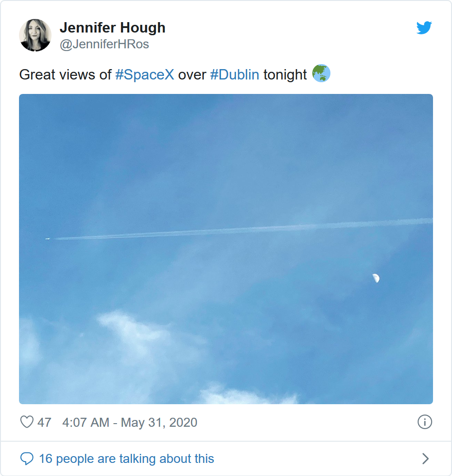Open the #Dublin hashtag link
This screenshot has width=452, height=476.
pos(235,75)
